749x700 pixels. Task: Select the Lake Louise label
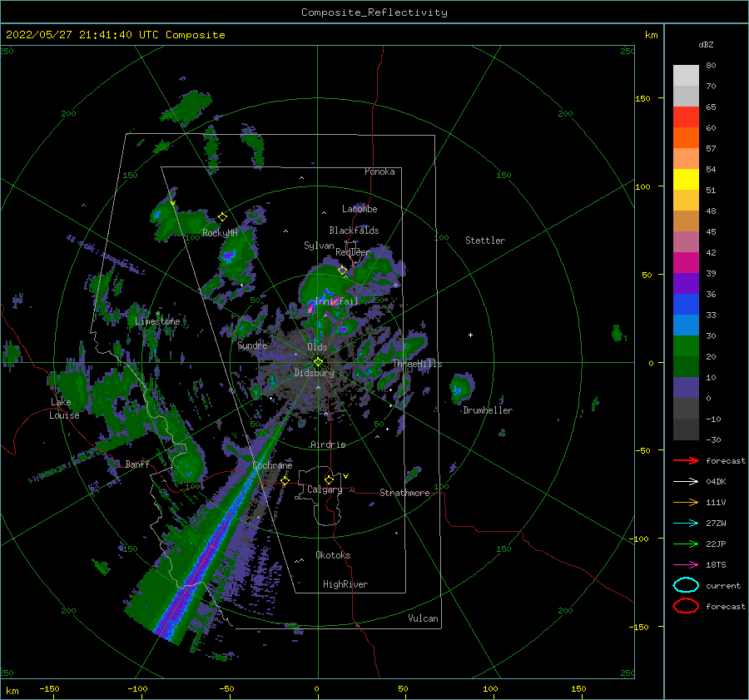tap(64, 409)
